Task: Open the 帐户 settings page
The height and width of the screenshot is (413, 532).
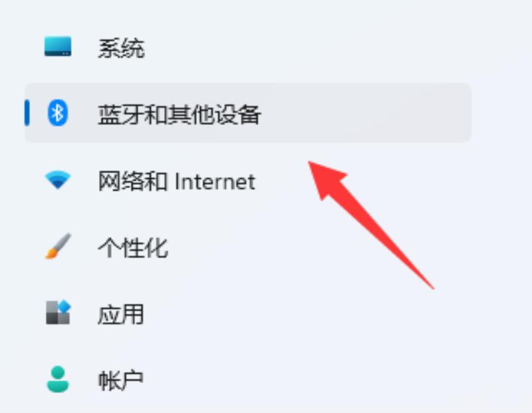Action: (121, 380)
